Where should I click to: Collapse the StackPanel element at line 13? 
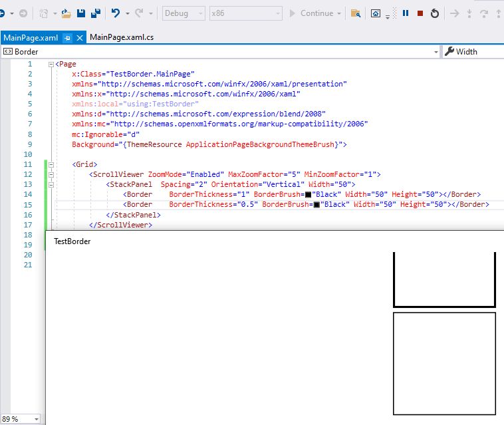tap(51, 184)
